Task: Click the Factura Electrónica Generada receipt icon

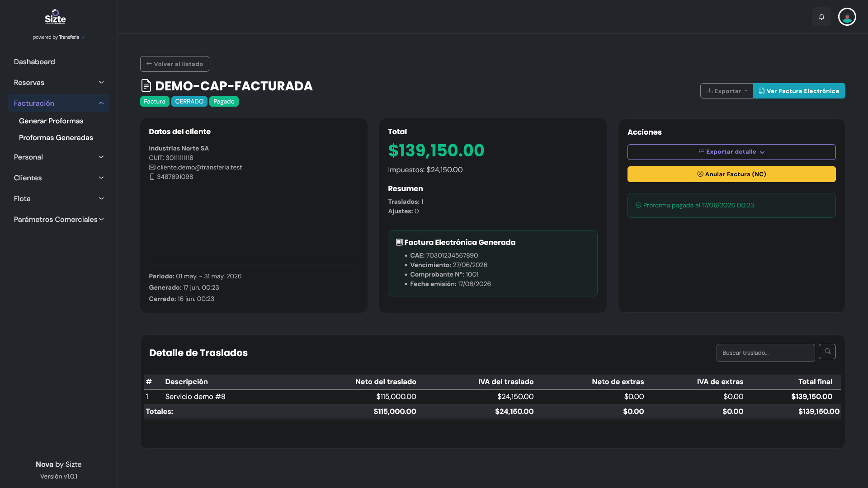Action: coord(399,242)
